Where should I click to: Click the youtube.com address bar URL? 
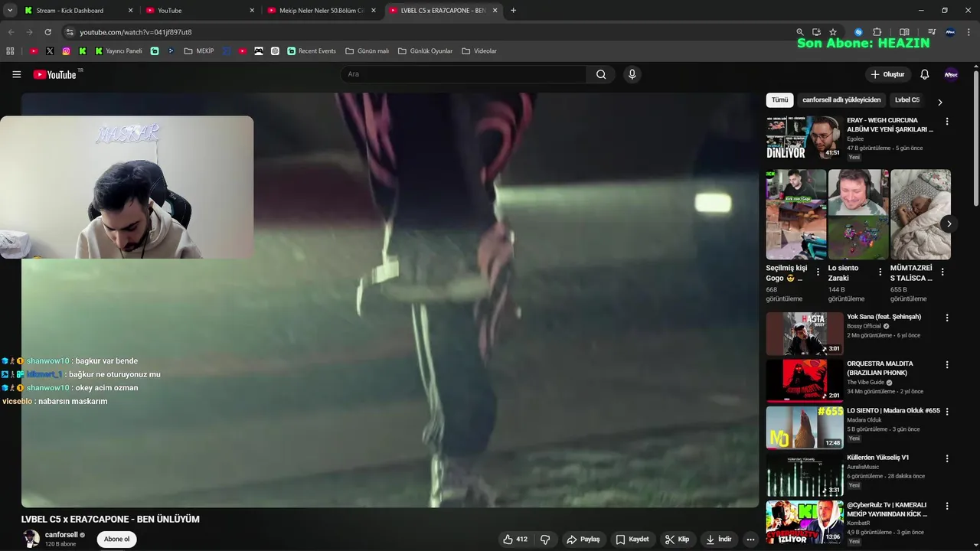coord(136,32)
